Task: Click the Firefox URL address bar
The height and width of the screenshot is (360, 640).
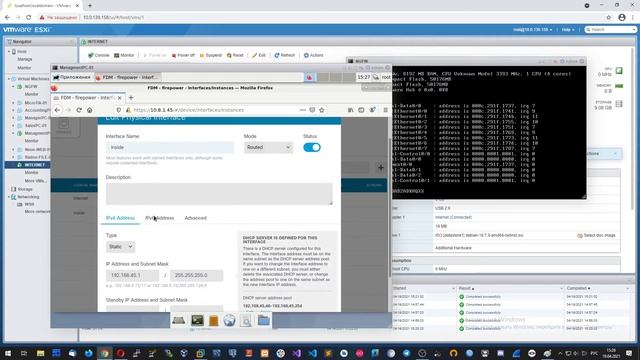Action: (216, 110)
